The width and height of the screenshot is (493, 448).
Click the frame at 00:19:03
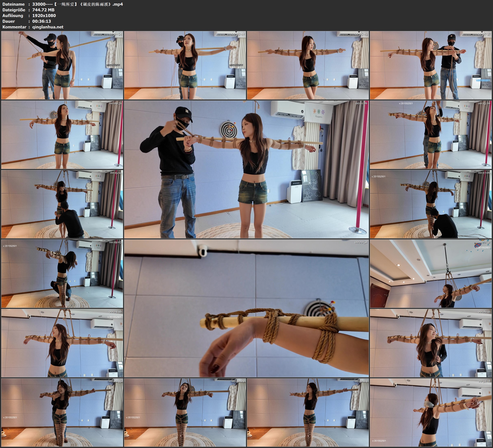click(x=62, y=274)
